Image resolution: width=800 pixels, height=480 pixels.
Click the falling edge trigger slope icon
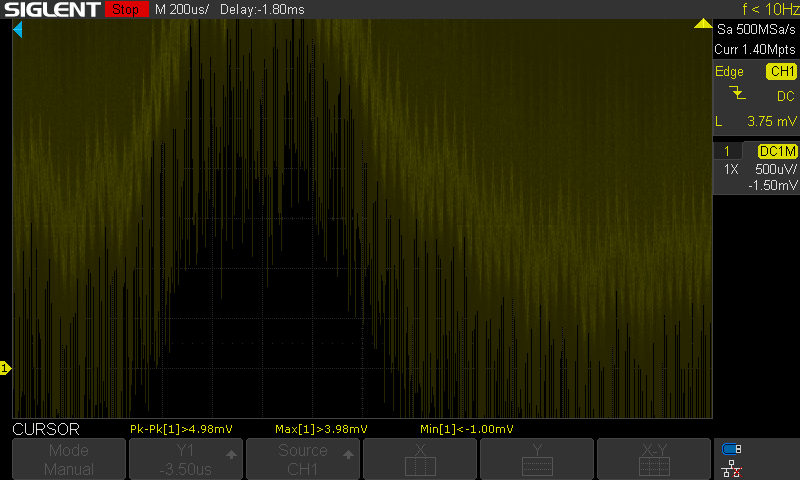[x=737, y=93]
